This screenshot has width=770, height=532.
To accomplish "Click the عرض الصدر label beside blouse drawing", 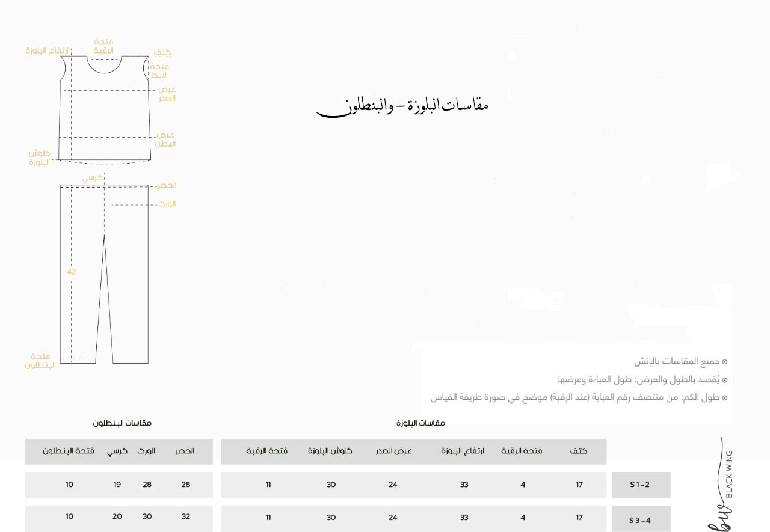I will [167, 94].
